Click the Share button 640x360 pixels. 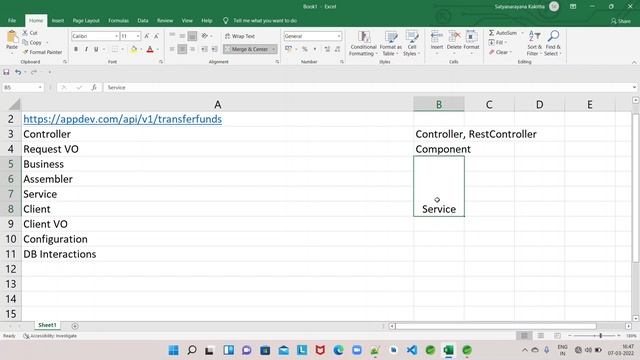click(x=620, y=21)
